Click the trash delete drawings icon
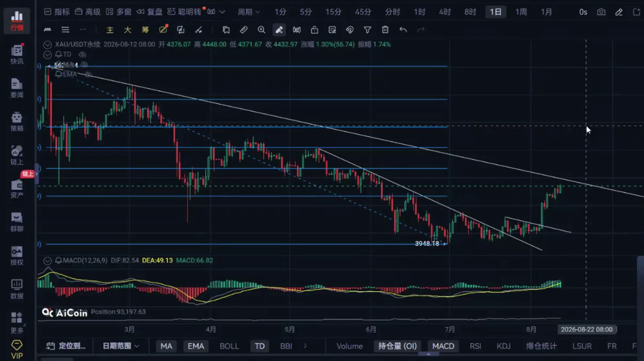The image size is (644, 361). [x=385, y=30]
